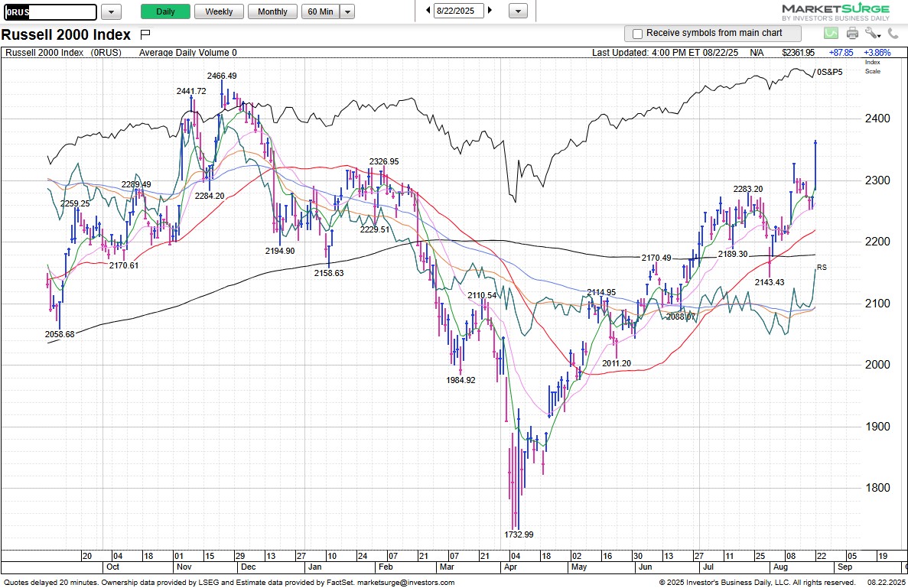
Task: Switch to the Monthly chart view
Action: (x=272, y=11)
